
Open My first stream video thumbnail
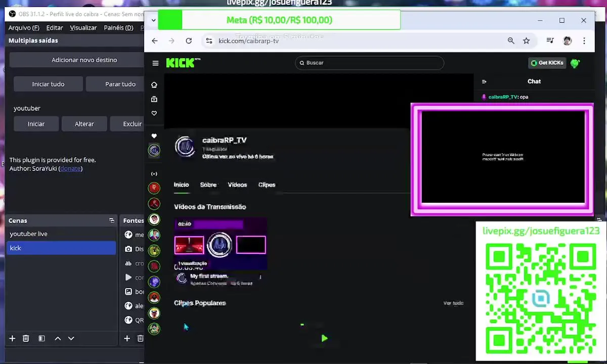221,244
